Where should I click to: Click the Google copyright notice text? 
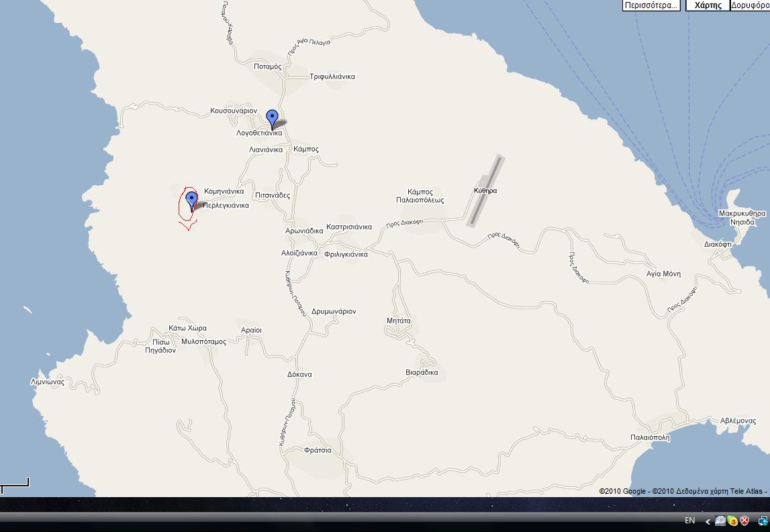[682, 491]
